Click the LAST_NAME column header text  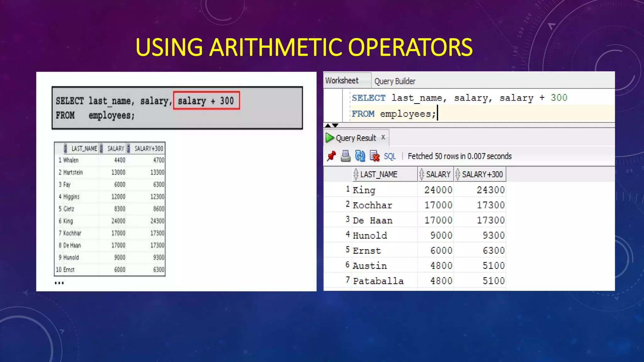(379, 174)
